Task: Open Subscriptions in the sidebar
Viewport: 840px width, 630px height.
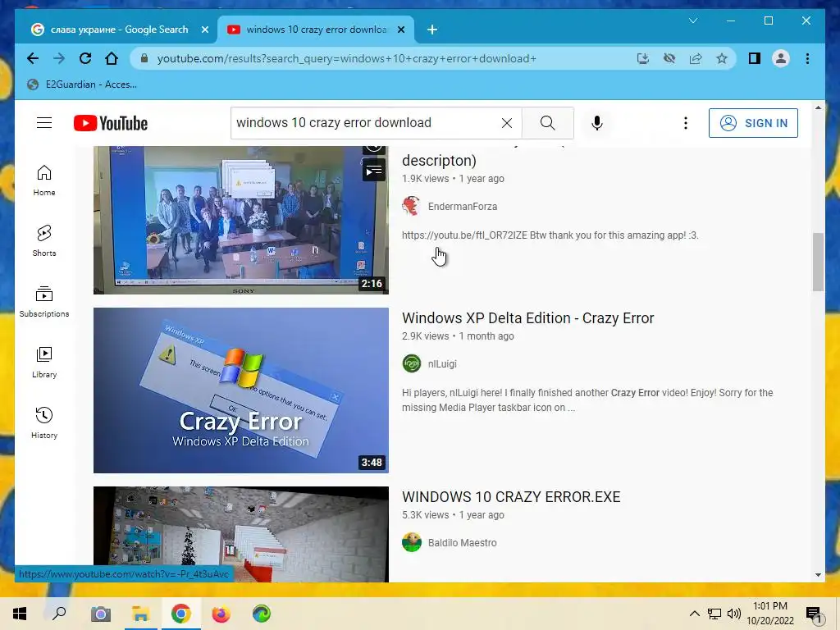Action: coord(44,302)
